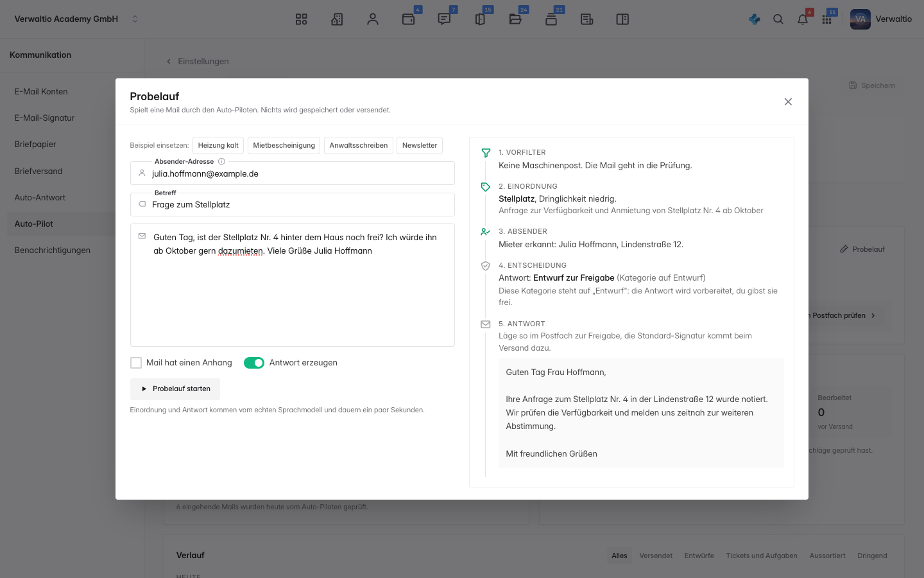
Task: Open the folder icon with badge 24
Action: [515, 19]
